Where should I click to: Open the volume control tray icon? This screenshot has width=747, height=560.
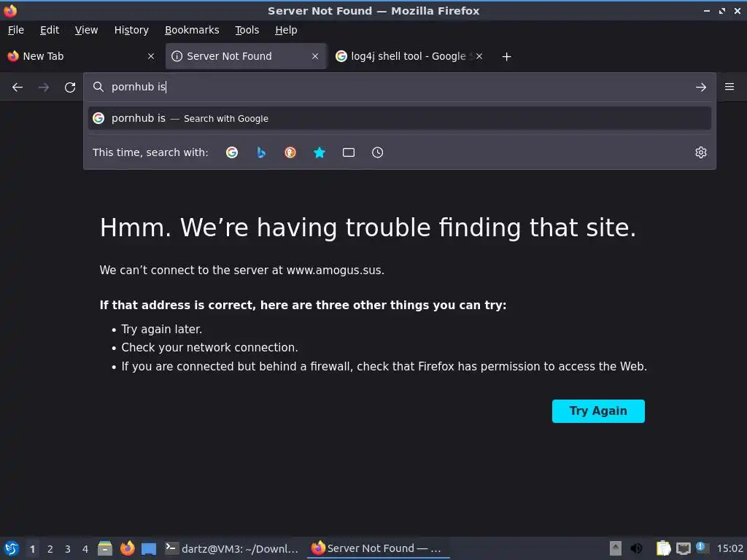(x=636, y=548)
